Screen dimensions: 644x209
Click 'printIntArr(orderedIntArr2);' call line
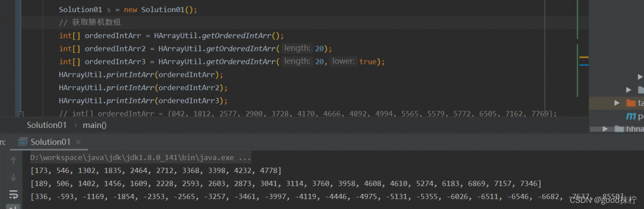pos(143,88)
